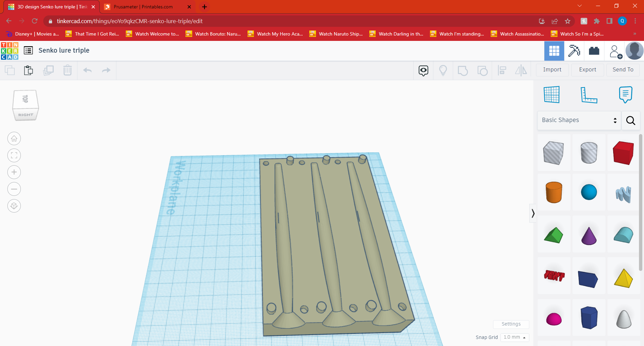Click the Delete trash icon
This screenshot has height=346, width=644.
coord(67,70)
